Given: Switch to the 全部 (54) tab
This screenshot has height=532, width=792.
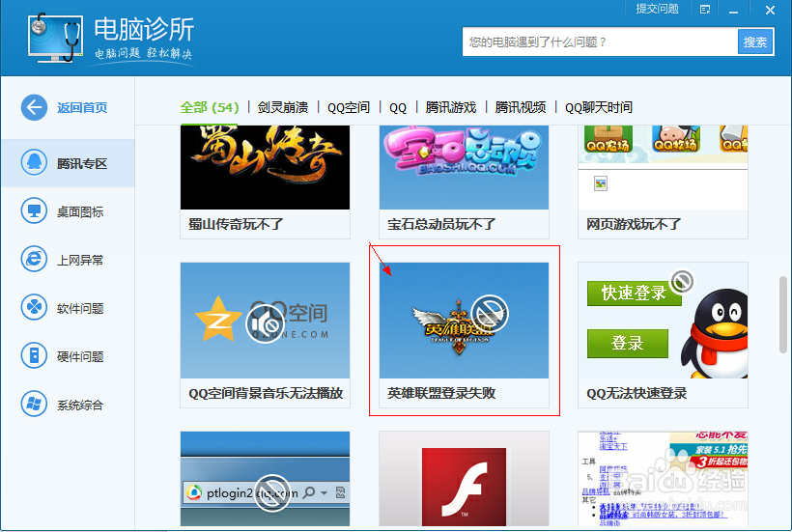Looking at the screenshot, I should tap(210, 107).
